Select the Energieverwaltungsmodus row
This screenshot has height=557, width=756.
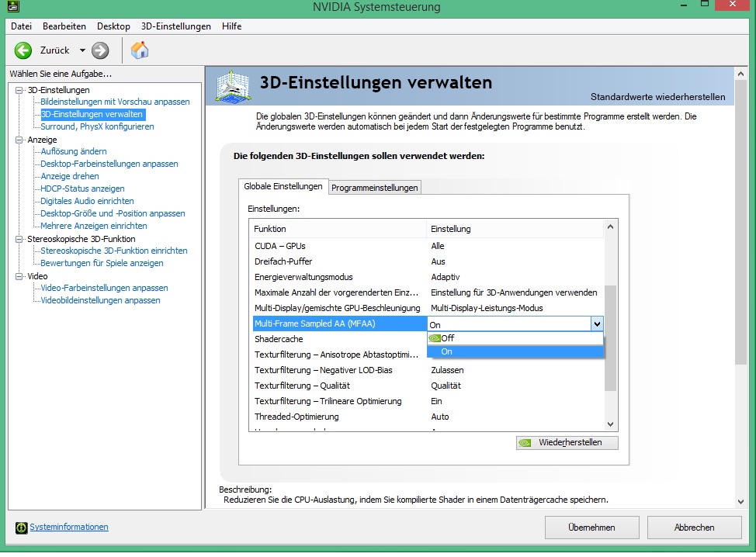pos(428,277)
